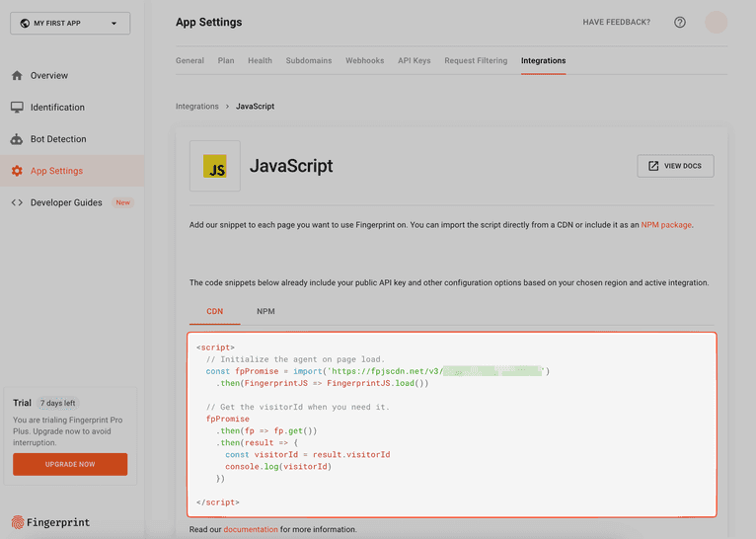The height and width of the screenshot is (539, 756).
Task: Open the Webhooks settings tab
Action: tap(364, 61)
